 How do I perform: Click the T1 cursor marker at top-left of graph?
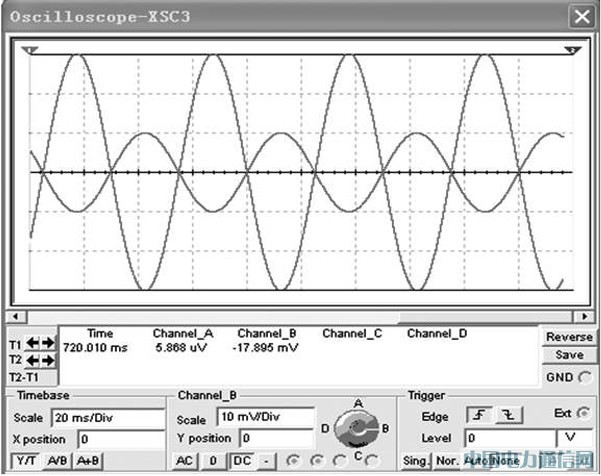31,48
